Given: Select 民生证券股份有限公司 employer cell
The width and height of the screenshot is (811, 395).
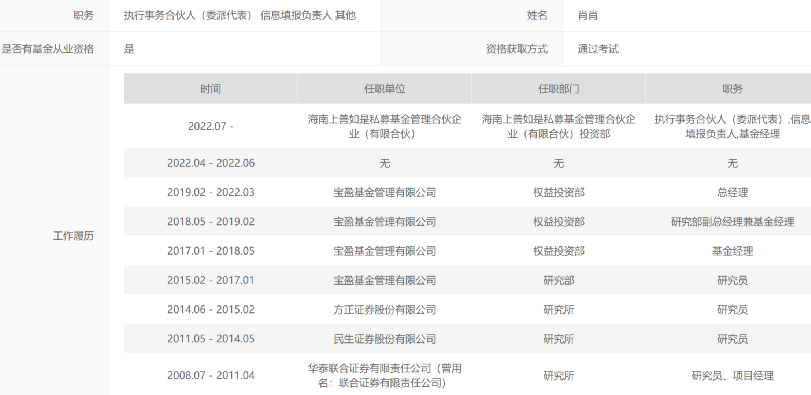Looking at the screenshot, I should coord(384,339).
